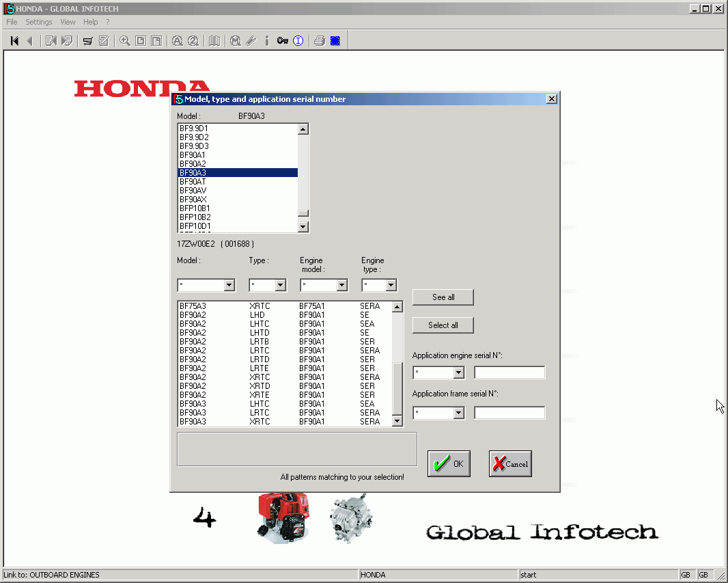This screenshot has width=728, height=583.
Task: Click the letter A search icon
Action: [x=178, y=41]
